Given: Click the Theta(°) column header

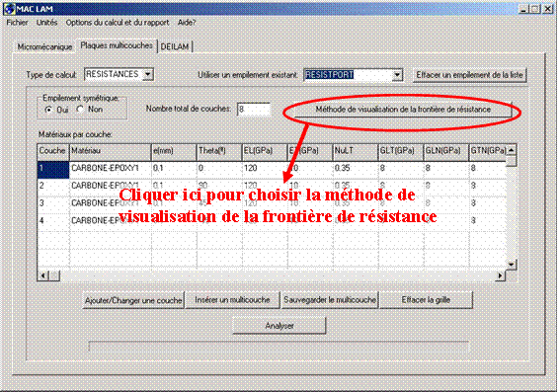Looking at the screenshot, I should coord(219,151).
